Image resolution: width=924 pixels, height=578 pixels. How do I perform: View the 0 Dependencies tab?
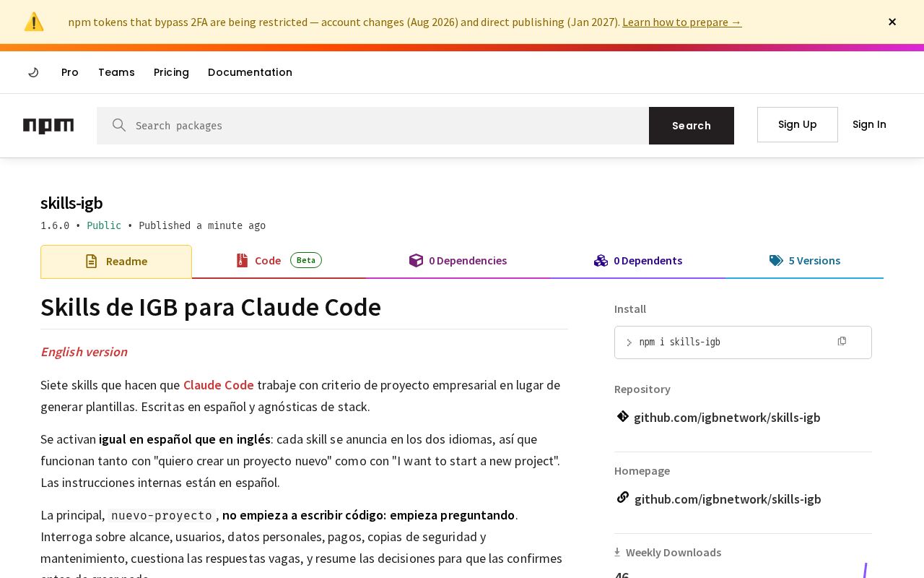(x=458, y=261)
